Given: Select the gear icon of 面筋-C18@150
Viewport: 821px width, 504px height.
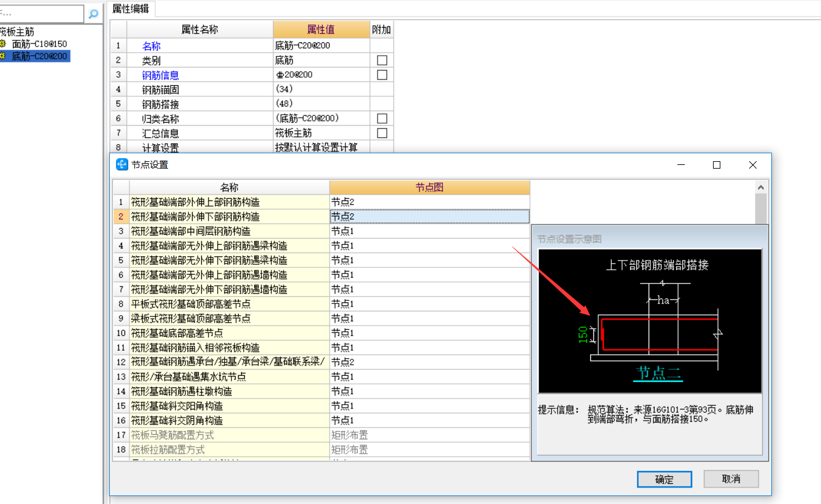Looking at the screenshot, I should (x=3, y=44).
